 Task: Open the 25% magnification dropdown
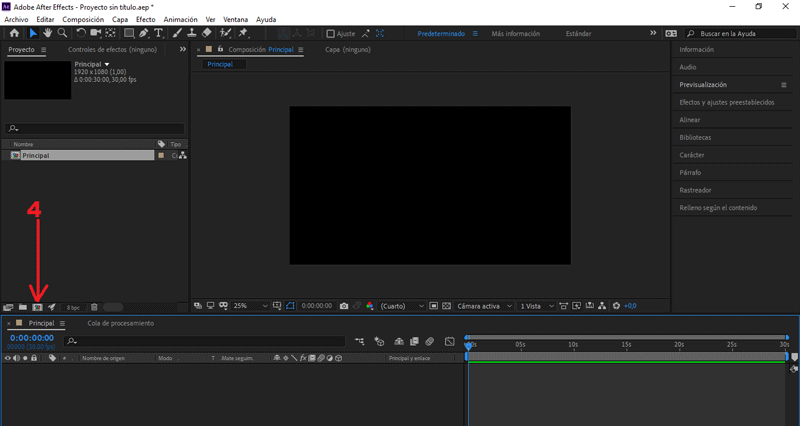[250, 306]
